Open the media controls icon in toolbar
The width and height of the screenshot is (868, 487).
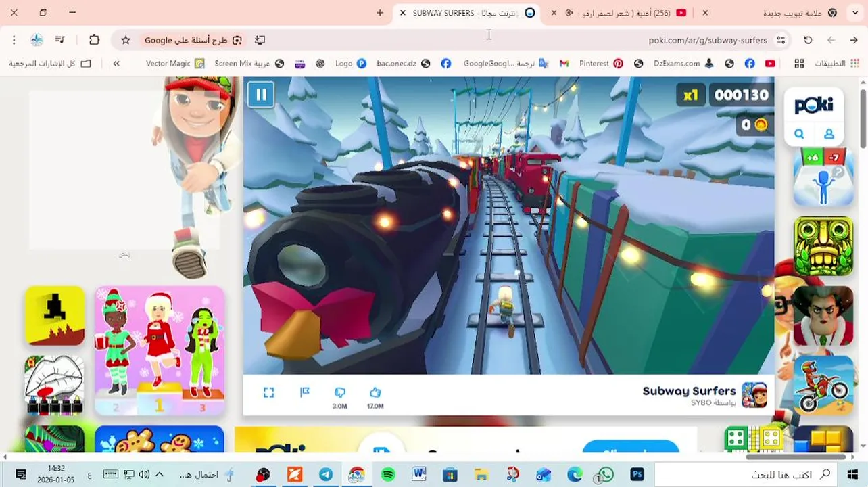60,40
